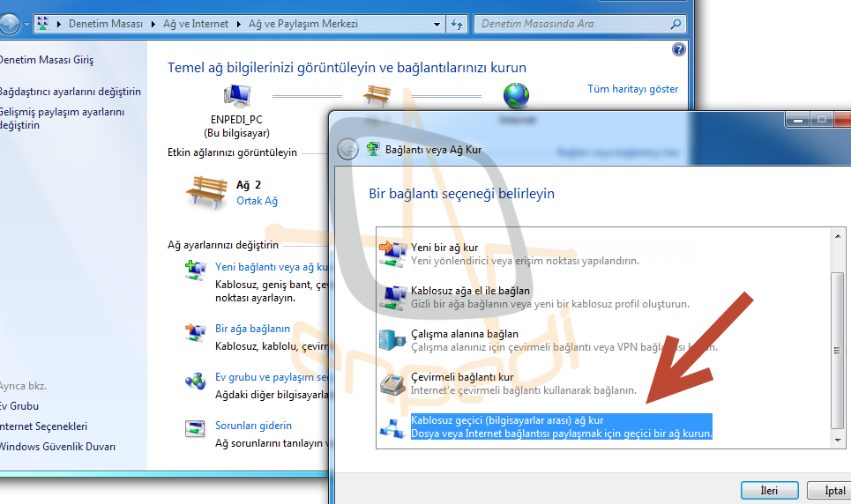Click the Ağ 2 network name

[249, 185]
